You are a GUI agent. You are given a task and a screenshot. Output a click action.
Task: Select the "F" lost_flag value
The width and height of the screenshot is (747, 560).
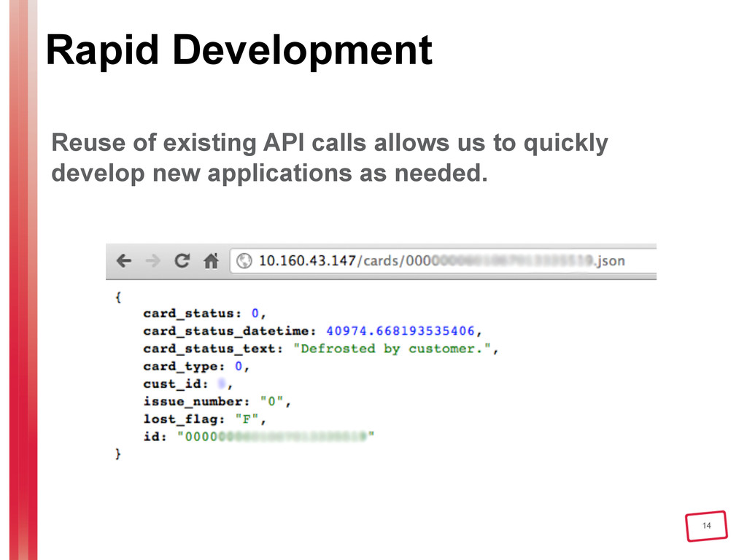click(x=247, y=419)
